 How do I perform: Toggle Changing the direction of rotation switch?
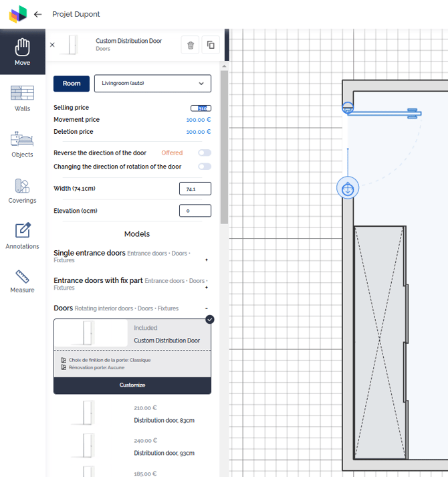click(x=205, y=167)
